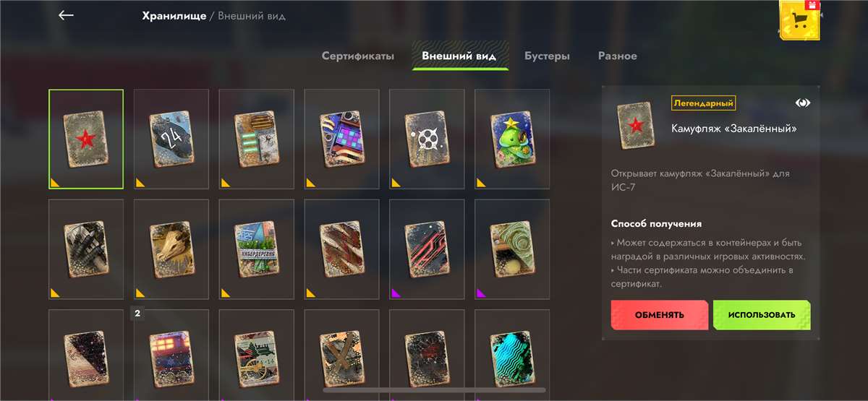Image resolution: width=868 pixels, height=401 pixels.
Task: Open the Бустеры tab
Action: pyautogui.click(x=547, y=56)
